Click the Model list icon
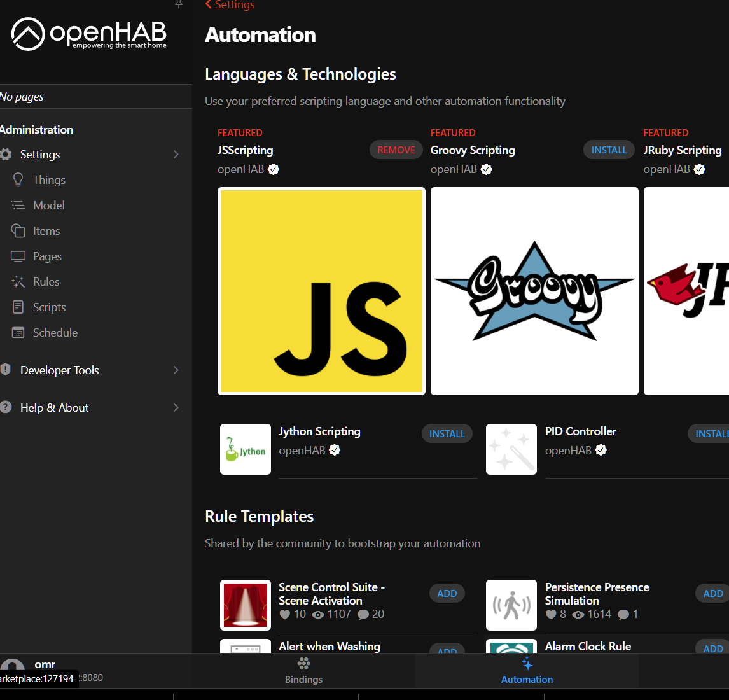Image resolution: width=729 pixels, height=700 pixels. [x=18, y=206]
